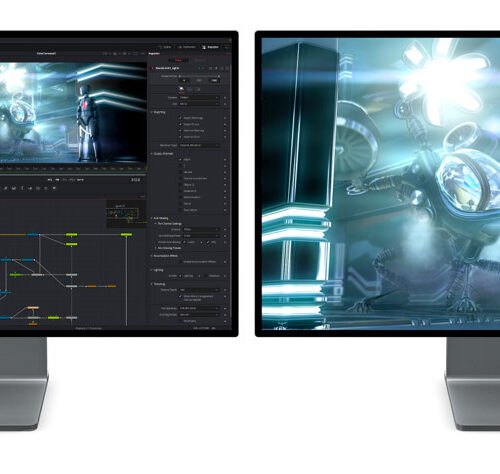
Task: Toggle the Wireframe checkbox
Action: click(180, 321)
